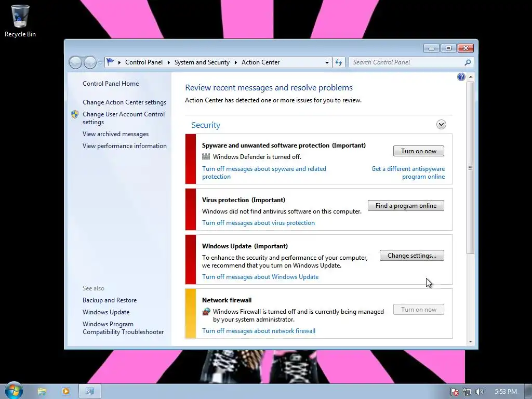
Task: Click the search magnifier icon
Action: pos(468,62)
